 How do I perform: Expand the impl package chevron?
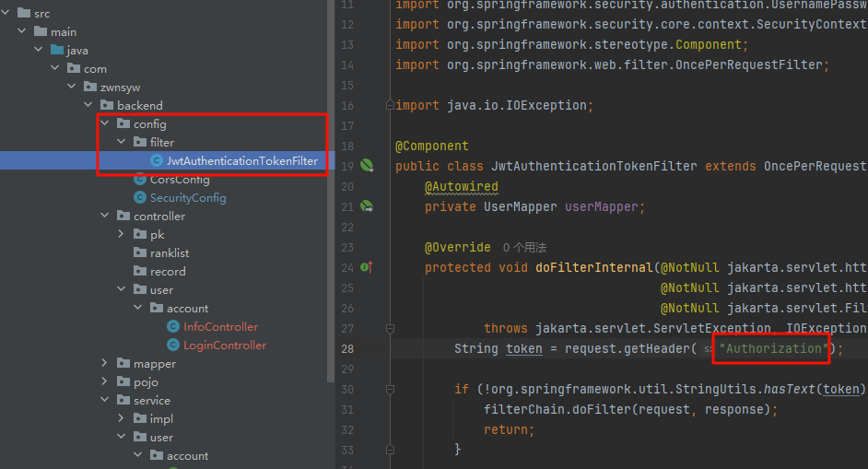(x=122, y=418)
